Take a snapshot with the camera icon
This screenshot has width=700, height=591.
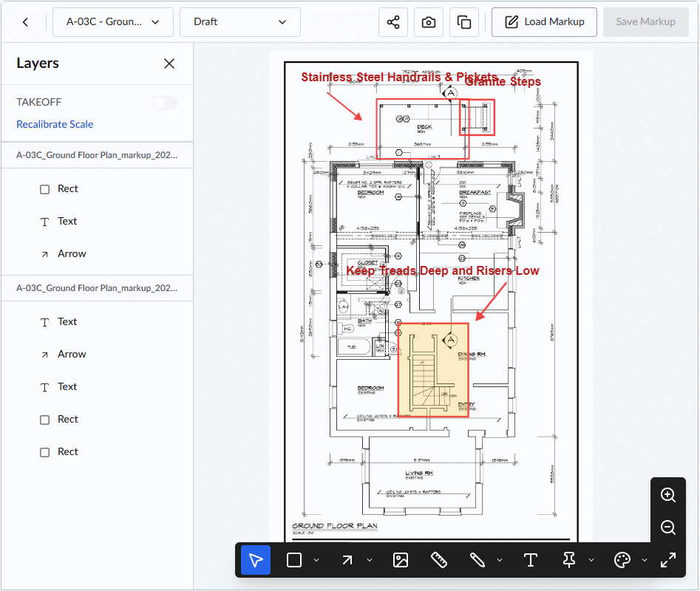click(x=429, y=22)
